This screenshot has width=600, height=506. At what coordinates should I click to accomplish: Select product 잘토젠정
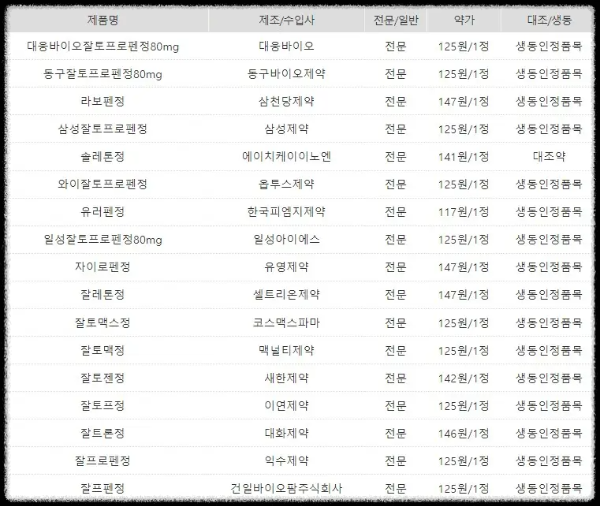click(x=103, y=378)
